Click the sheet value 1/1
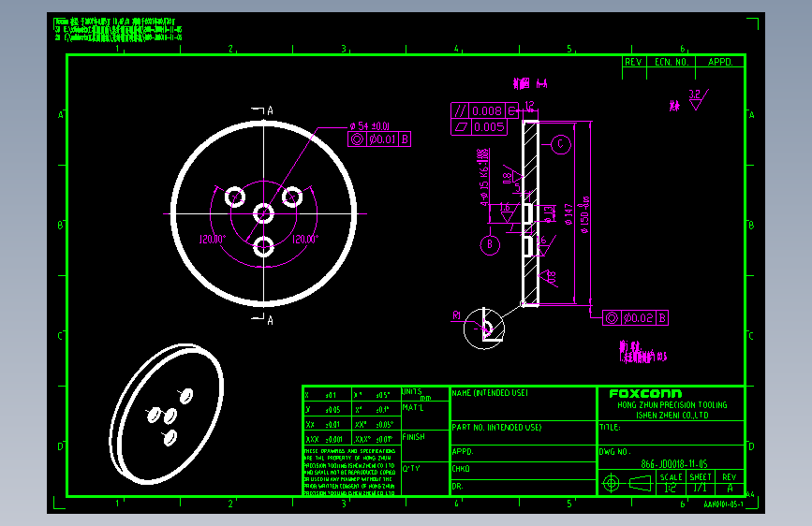 pos(700,488)
